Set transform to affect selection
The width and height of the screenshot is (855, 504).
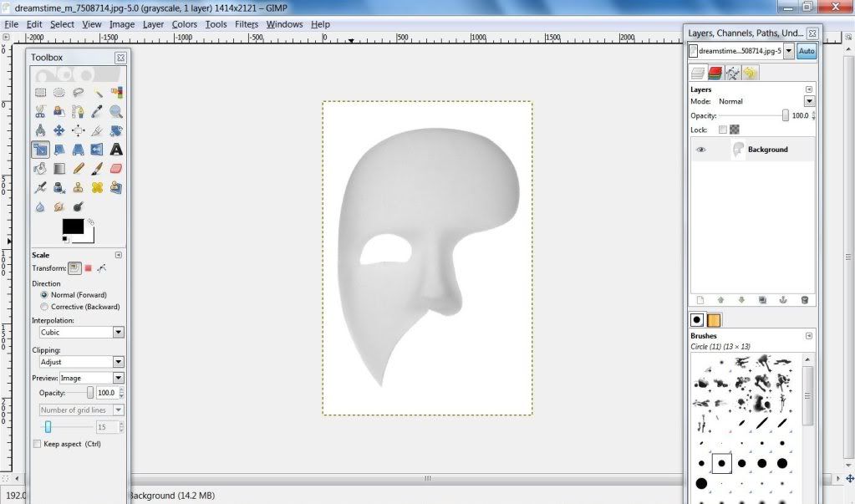tap(89, 267)
